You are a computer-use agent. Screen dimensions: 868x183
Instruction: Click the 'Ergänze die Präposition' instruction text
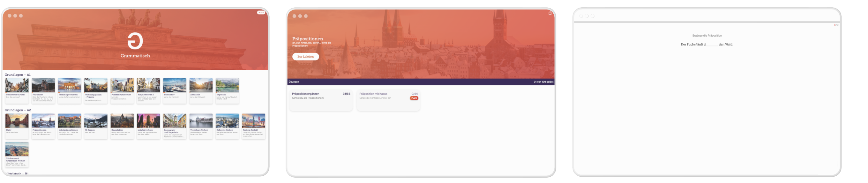pyautogui.click(x=707, y=36)
